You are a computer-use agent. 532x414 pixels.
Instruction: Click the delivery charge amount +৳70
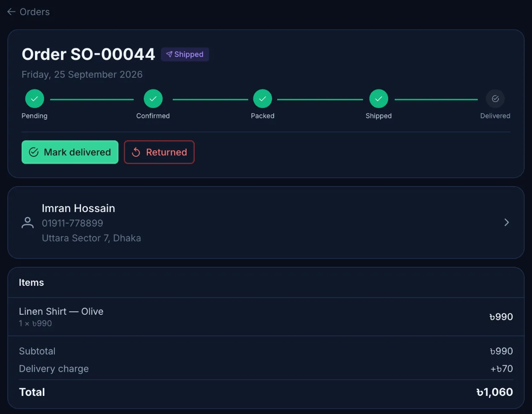(x=502, y=369)
